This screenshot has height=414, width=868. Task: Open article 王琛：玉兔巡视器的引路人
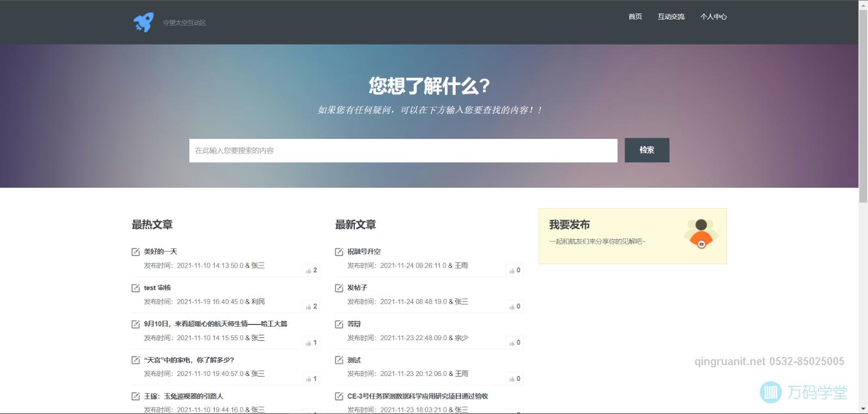pos(183,397)
